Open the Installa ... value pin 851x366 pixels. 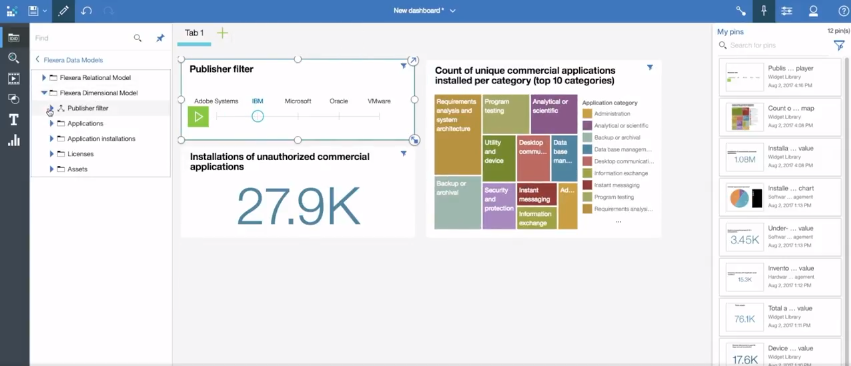[x=780, y=156]
